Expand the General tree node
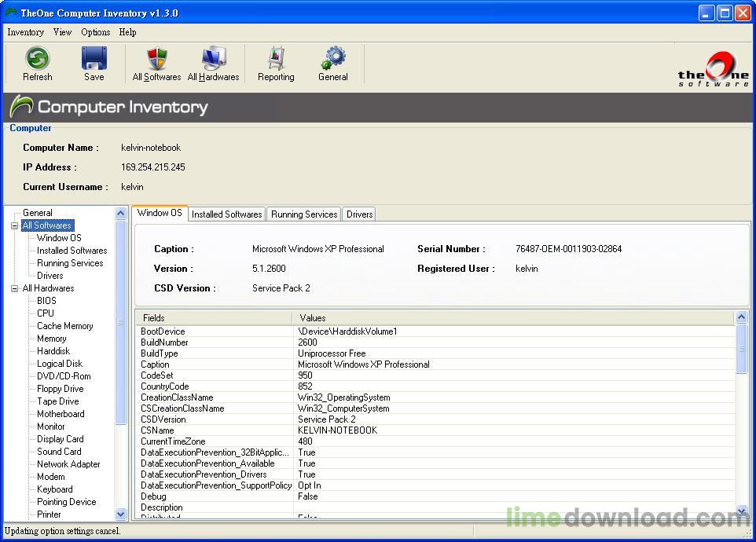This screenshot has width=756, height=542. pos(37,212)
